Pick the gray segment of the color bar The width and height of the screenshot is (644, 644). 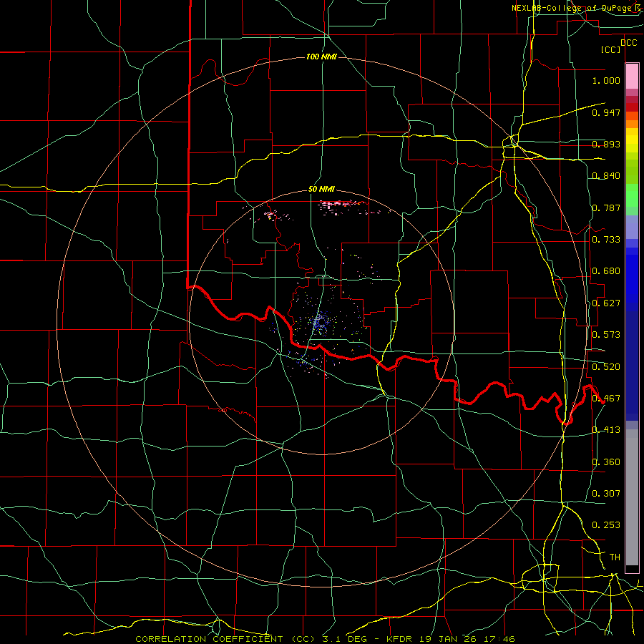point(632,497)
